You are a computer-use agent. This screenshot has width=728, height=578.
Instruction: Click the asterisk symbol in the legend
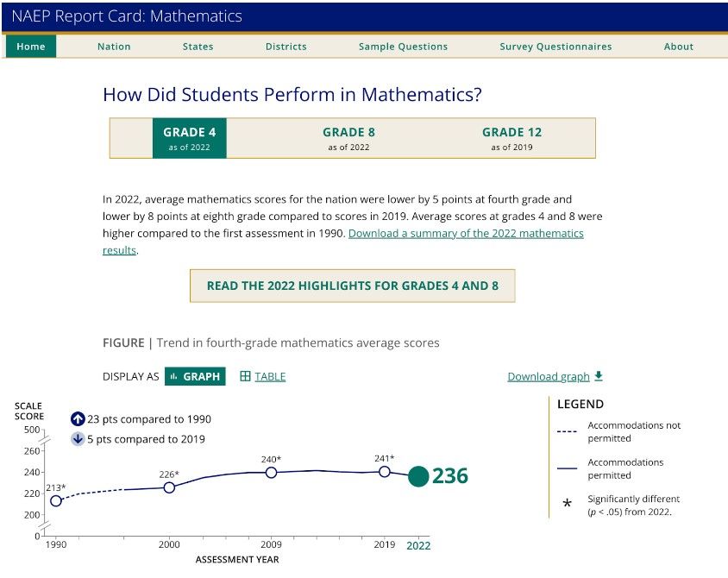(566, 504)
